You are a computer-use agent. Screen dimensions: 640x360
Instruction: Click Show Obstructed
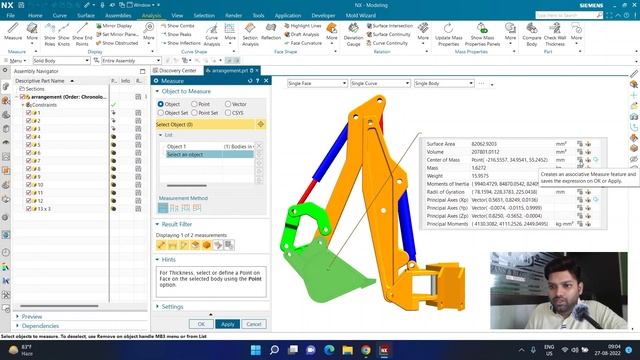(x=117, y=43)
